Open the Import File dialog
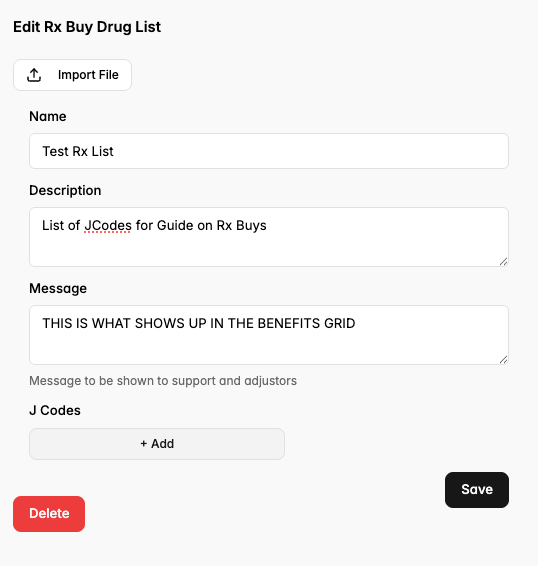This screenshot has width=538, height=566. tap(72, 75)
